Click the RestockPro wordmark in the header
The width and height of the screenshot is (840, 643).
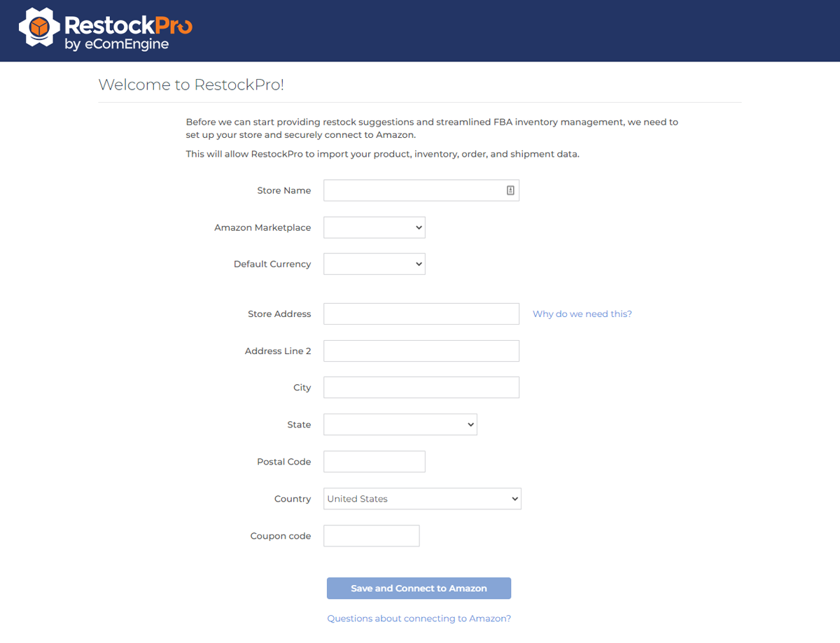(128, 25)
